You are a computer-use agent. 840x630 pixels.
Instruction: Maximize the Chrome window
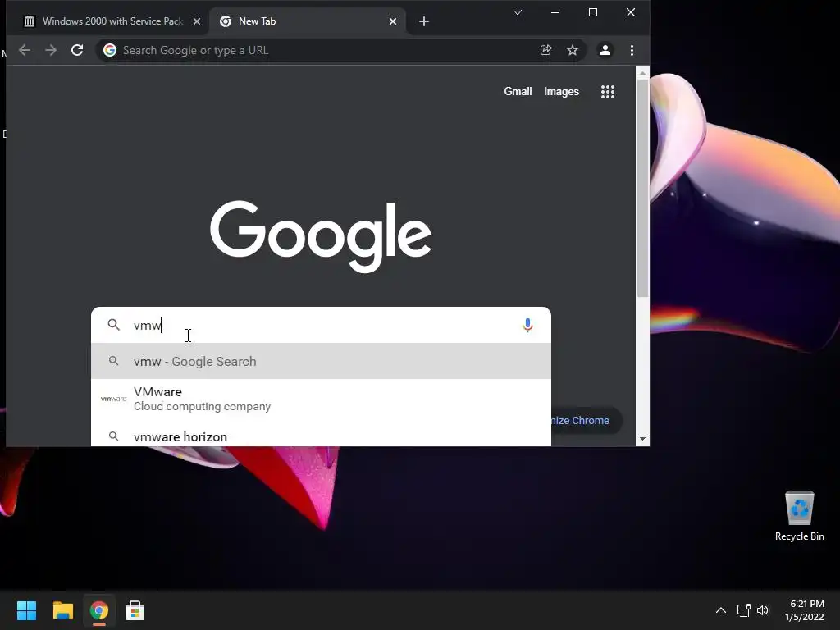593,12
